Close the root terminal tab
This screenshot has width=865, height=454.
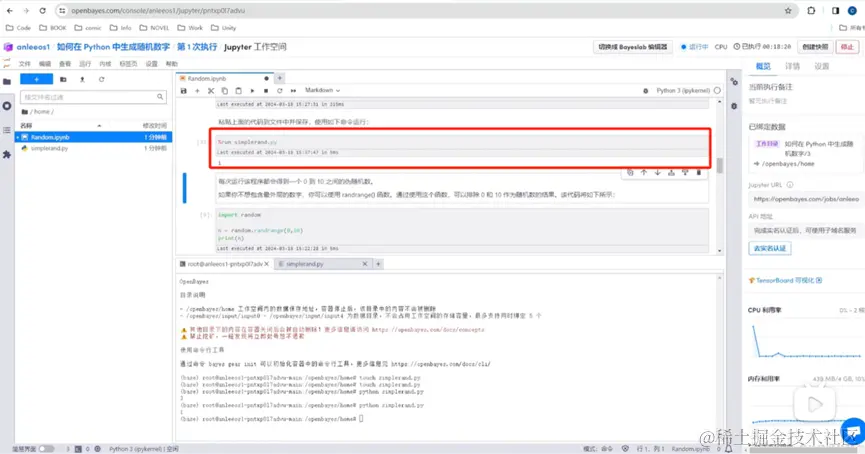[267, 264]
